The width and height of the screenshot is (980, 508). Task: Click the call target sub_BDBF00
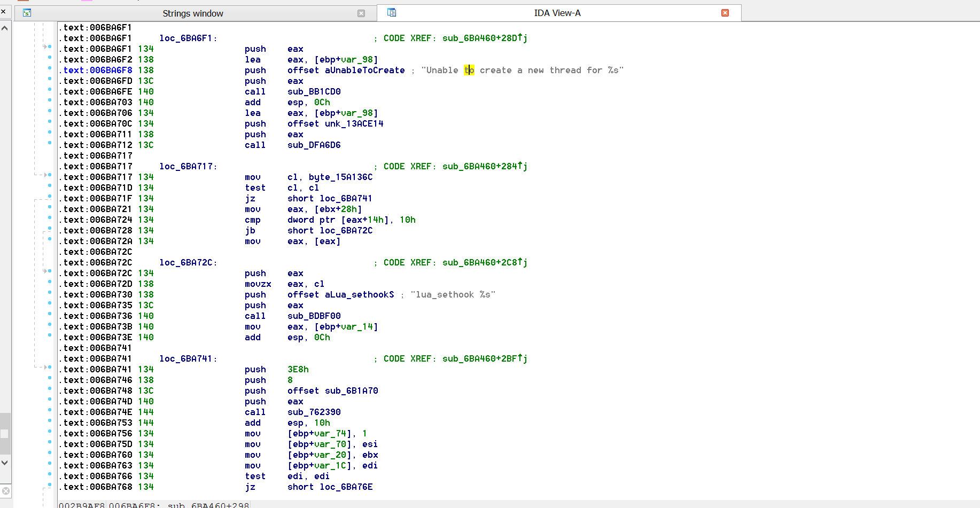coord(314,316)
